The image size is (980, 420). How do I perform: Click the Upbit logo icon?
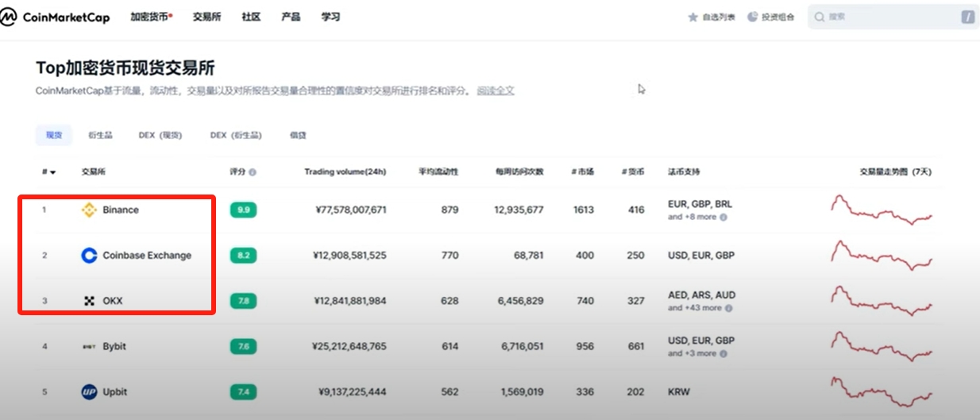[90, 391]
